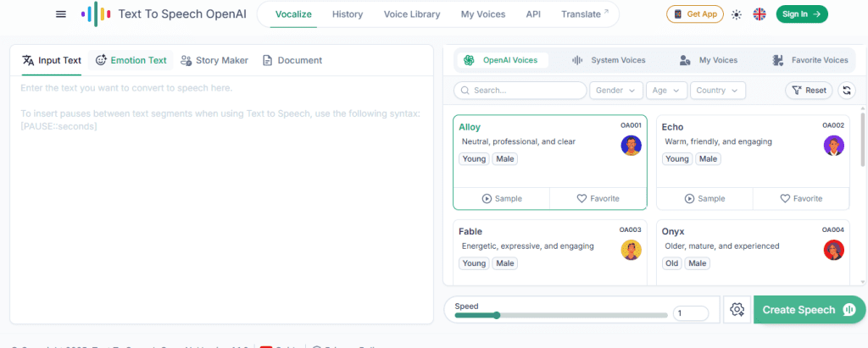Viewport: 868px width, 348px height.
Task: Click the Young tag on Fable card
Action: (474, 263)
